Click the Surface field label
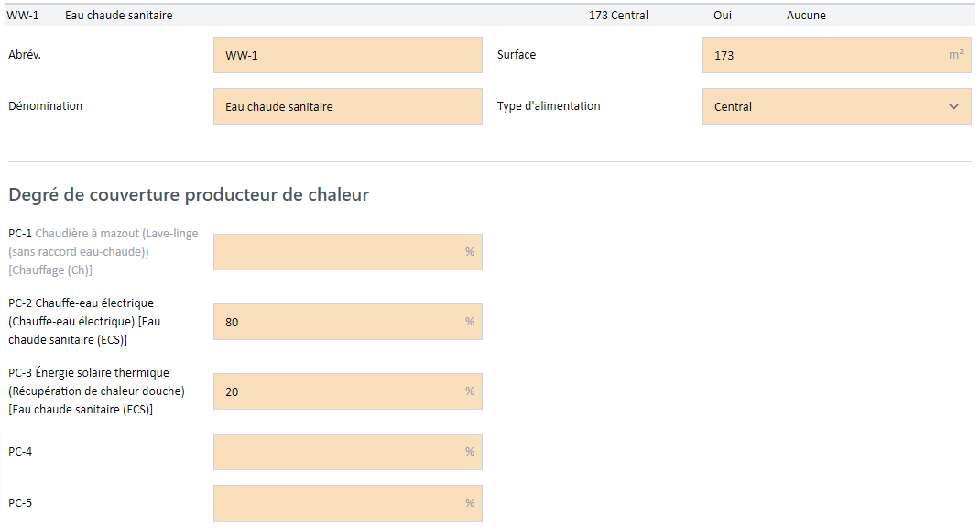This screenshot has height=528, width=980. tap(517, 55)
